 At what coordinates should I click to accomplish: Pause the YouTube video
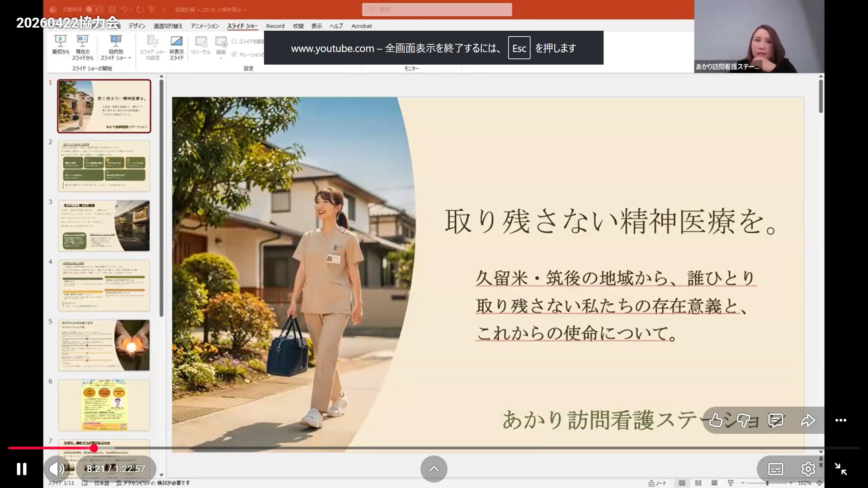pos(21,469)
